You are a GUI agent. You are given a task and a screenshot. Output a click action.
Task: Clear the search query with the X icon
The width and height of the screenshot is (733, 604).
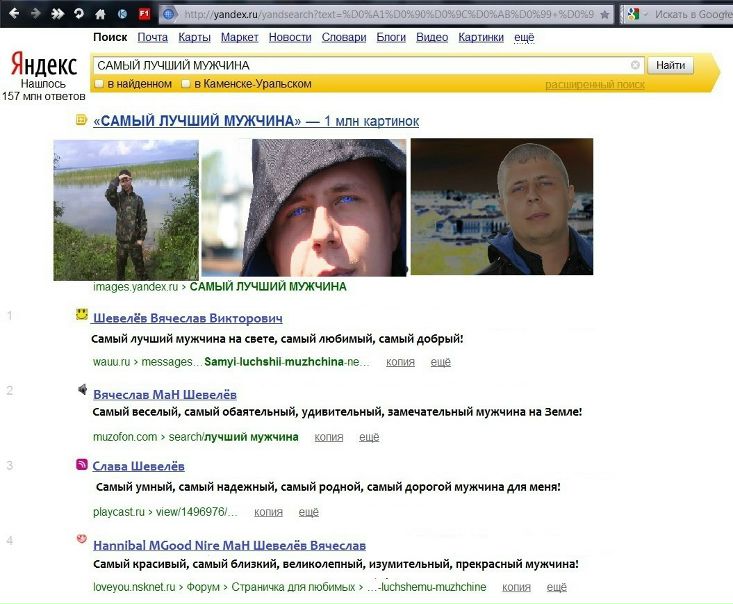point(635,65)
